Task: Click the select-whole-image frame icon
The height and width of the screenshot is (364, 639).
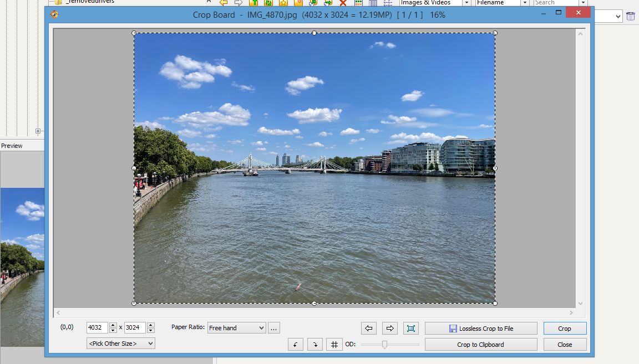Action: [411, 328]
